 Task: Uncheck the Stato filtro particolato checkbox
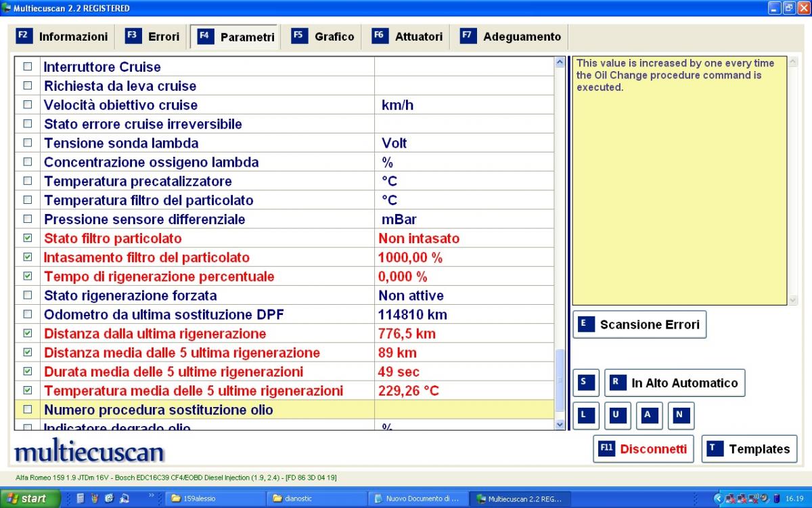point(28,238)
